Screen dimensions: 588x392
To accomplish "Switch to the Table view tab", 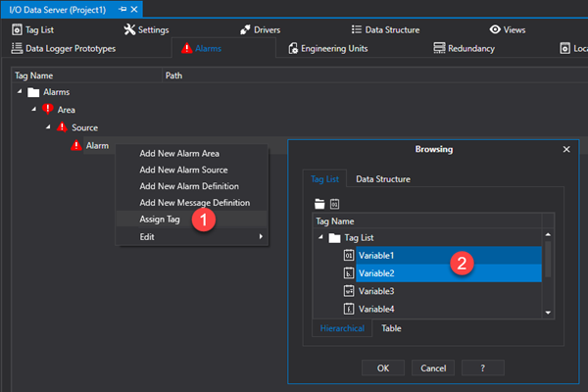I will click(x=391, y=328).
